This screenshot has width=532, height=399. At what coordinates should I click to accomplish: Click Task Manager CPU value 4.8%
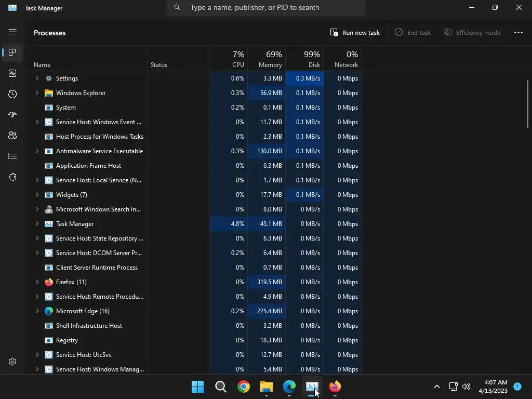[237, 224]
